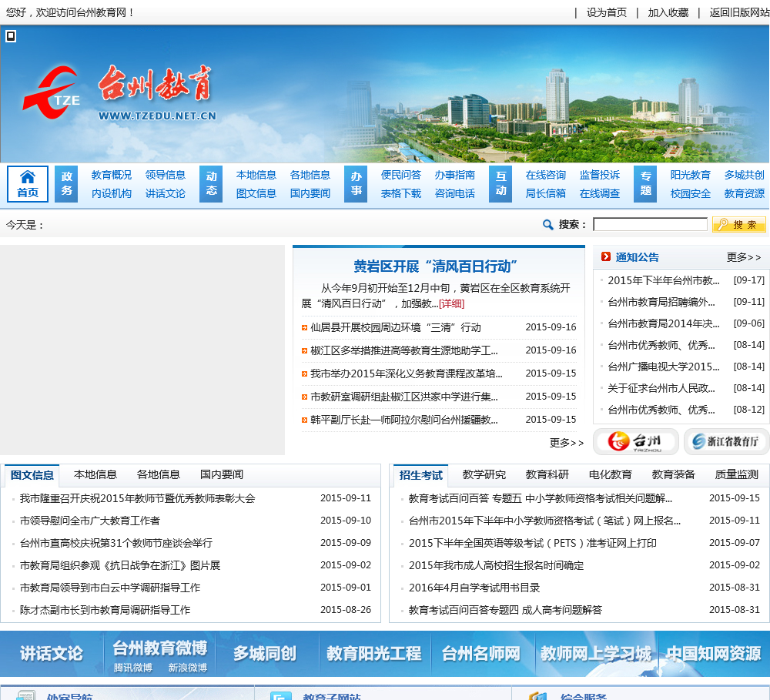The width and height of the screenshot is (770, 700).
Task: Open 讲话文论 nav menu item
Action: click(166, 193)
